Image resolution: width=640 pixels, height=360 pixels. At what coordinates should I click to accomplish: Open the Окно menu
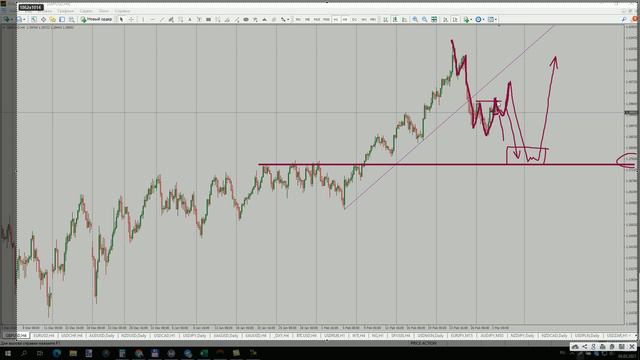pos(104,11)
